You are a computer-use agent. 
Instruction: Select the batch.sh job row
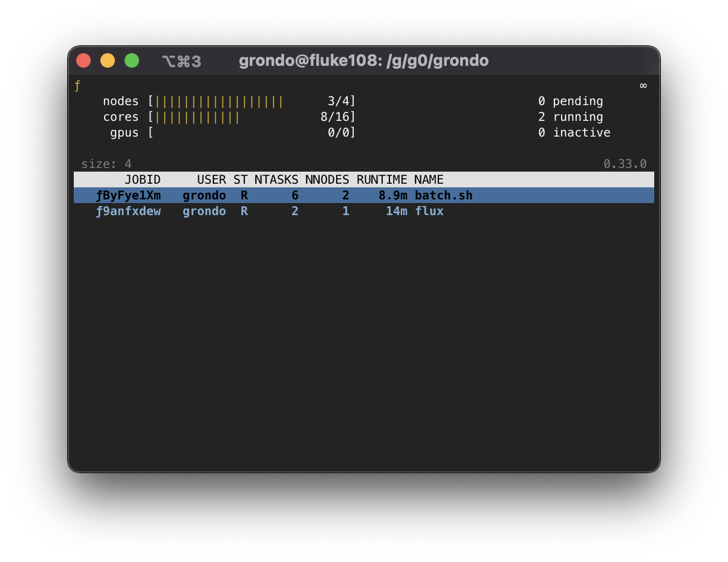coord(364,195)
